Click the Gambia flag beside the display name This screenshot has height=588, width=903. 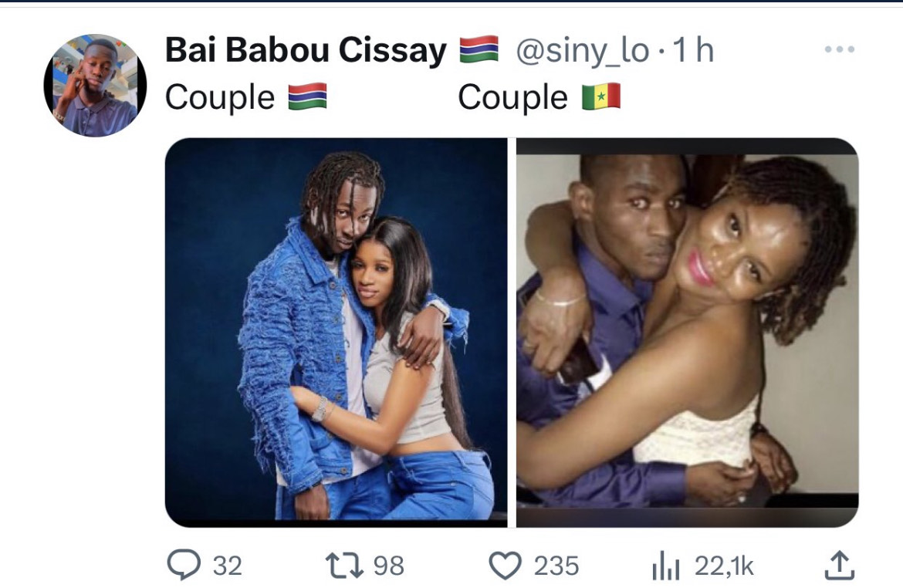pos(479,49)
